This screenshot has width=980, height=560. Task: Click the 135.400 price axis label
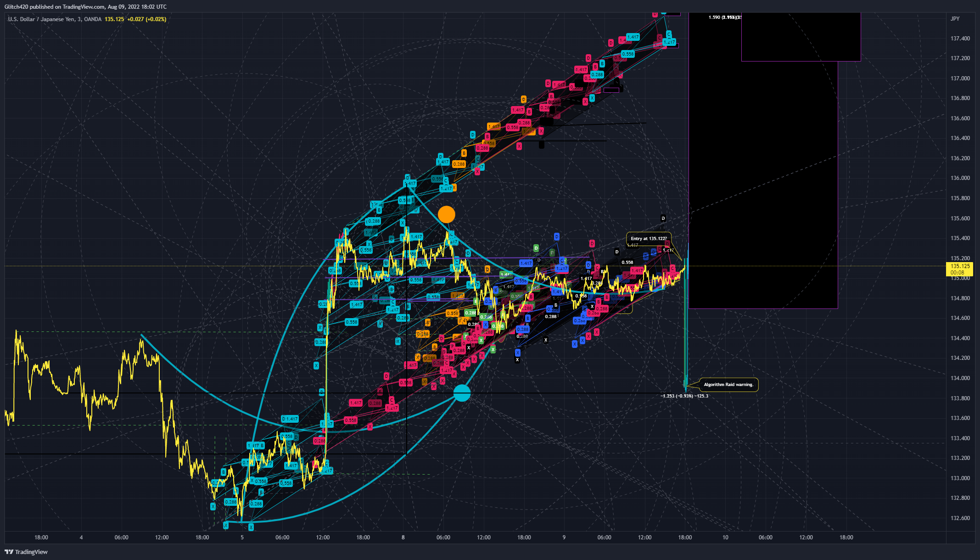pos(960,238)
